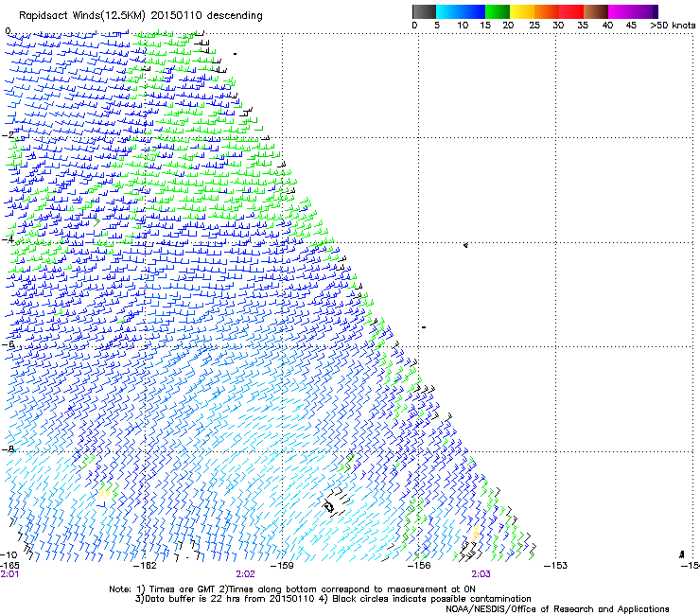Click the small black dash just east of -156 above -6
Viewport: 700px width, 615px height.
pyautogui.click(x=424, y=327)
